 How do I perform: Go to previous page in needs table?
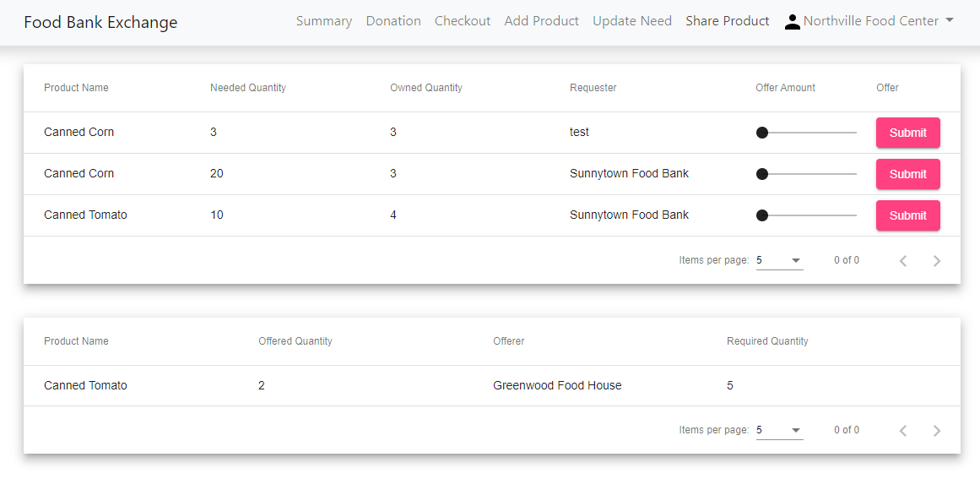pos(903,261)
